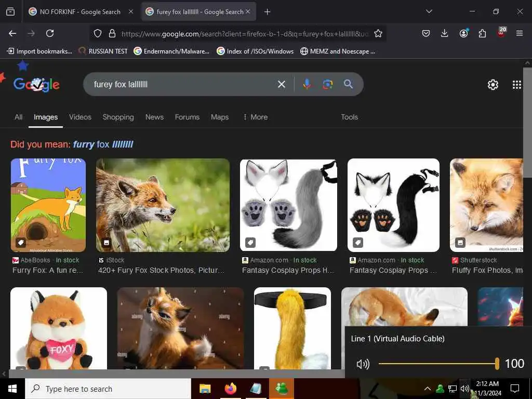Click the address bar URL field
Image resolution: width=532 pixels, height=399 pixels.
[244, 34]
